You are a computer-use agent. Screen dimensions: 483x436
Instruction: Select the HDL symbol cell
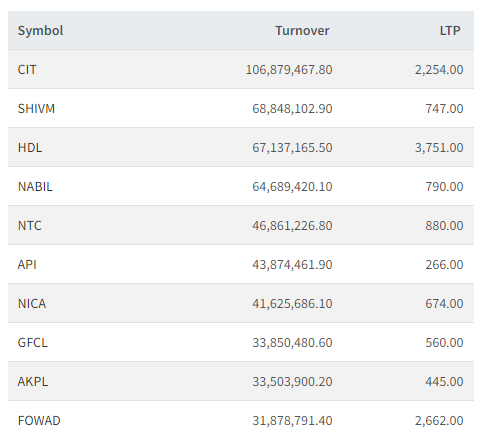[x=30, y=148]
